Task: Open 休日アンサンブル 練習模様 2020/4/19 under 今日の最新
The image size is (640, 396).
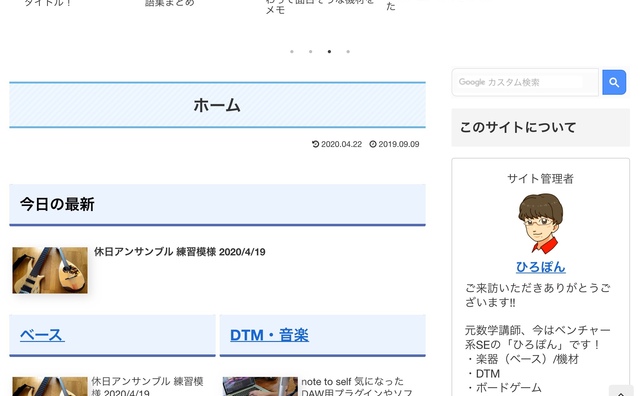Action: coord(180,252)
